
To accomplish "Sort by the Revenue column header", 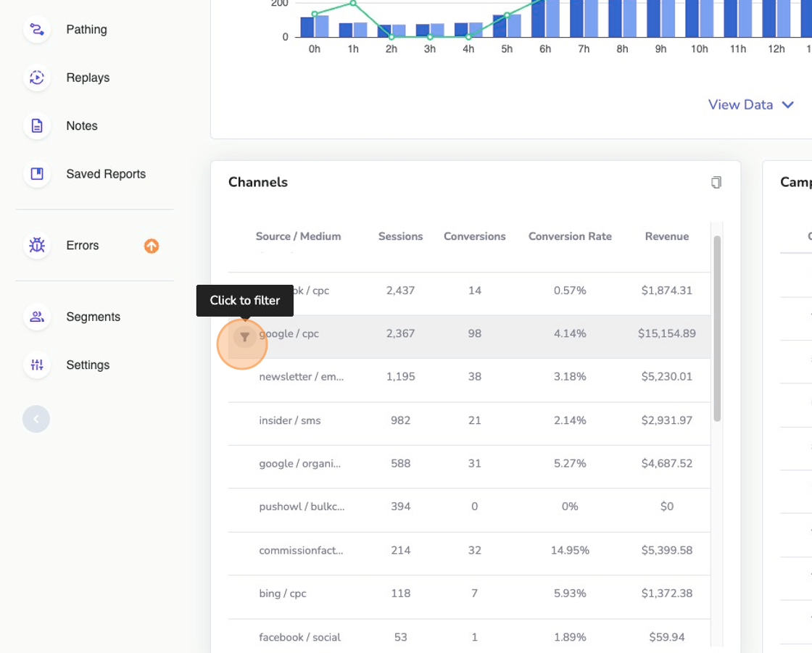I will point(666,236).
